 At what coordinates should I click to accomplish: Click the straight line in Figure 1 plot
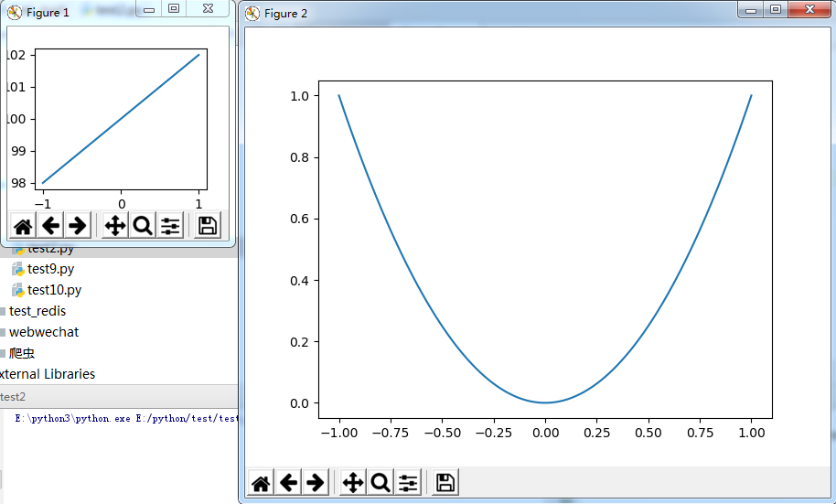click(x=121, y=118)
